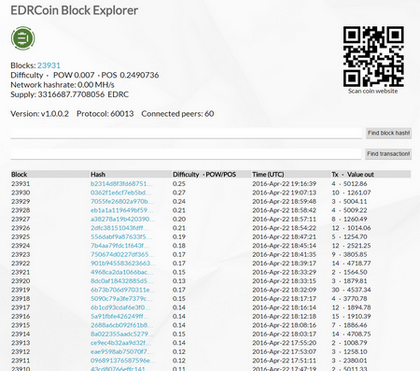Click the green EDRCoin logo icon
This screenshot has height=371, width=420.
[23, 38]
